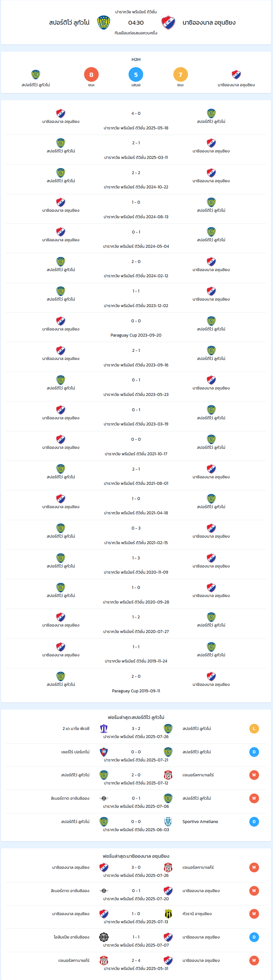Screen dimensions: 273x980
Task: Click the yellow 7 wins circle
Action: pos(180,75)
